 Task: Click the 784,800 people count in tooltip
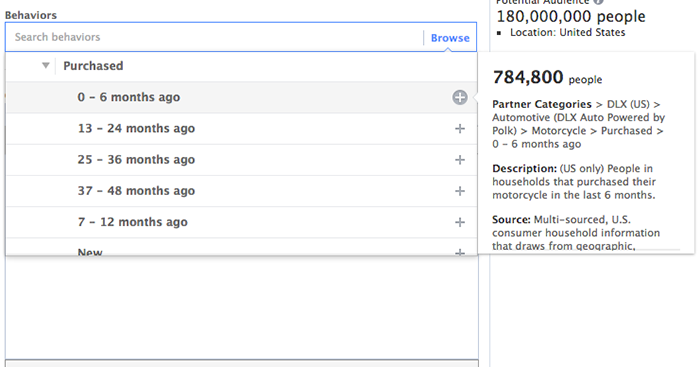pyautogui.click(x=547, y=78)
